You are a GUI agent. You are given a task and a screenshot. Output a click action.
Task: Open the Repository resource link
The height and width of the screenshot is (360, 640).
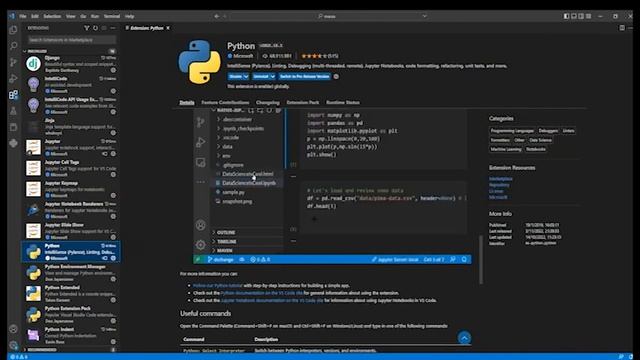coord(499,185)
